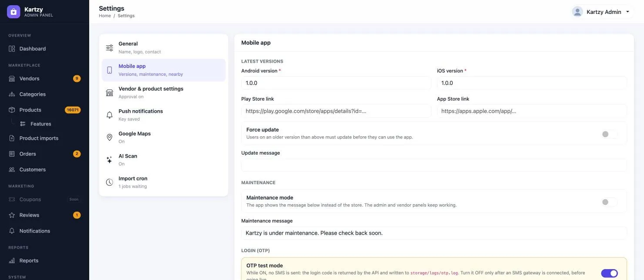Click the Features list icon
The width and height of the screenshot is (644, 280).
pos(23,124)
